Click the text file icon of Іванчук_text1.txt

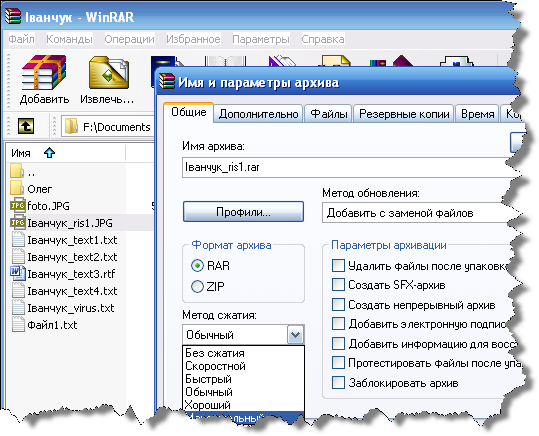point(18,239)
